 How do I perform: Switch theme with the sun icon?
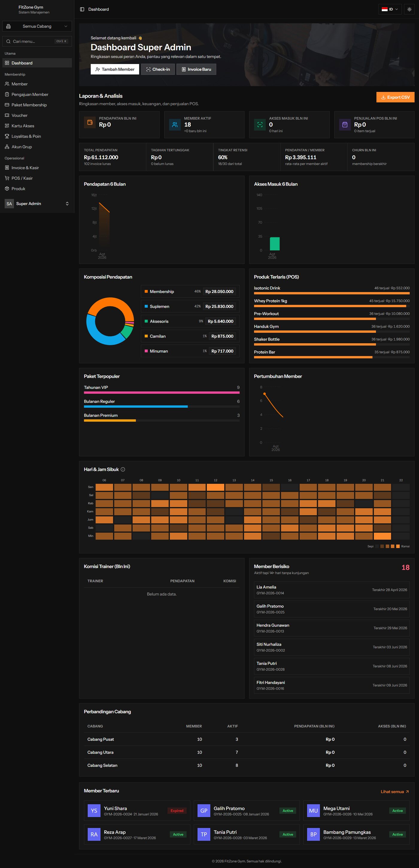coord(409,9)
